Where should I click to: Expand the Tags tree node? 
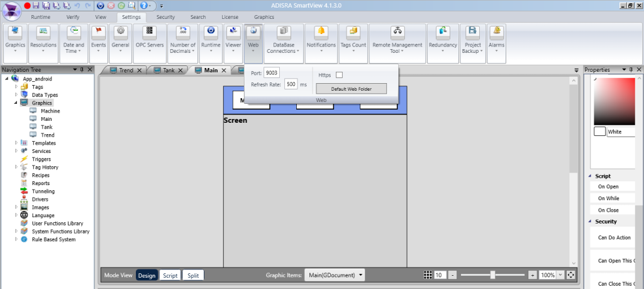point(16,87)
